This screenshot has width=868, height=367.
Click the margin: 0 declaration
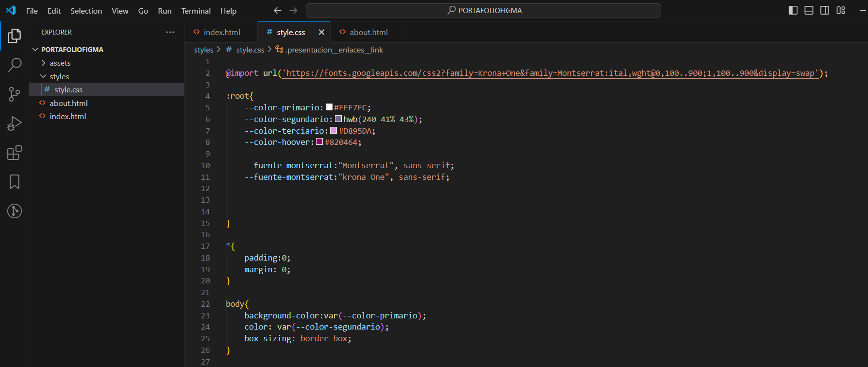click(267, 269)
